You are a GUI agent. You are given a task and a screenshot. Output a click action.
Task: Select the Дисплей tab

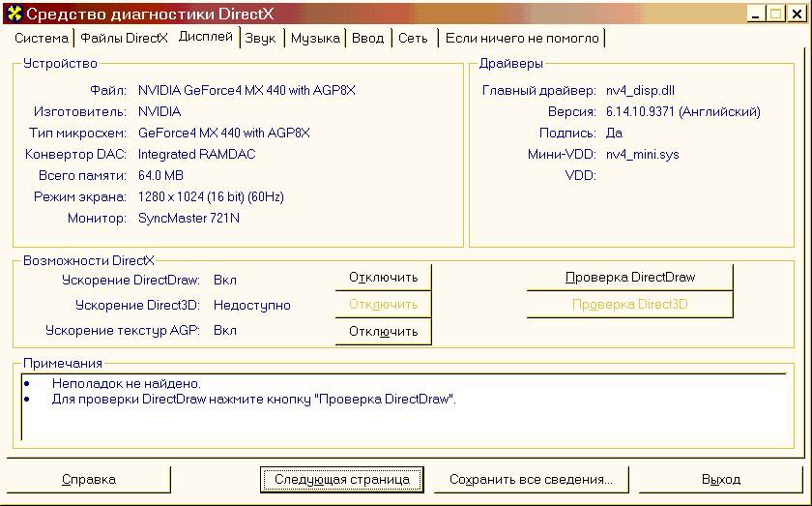[x=206, y=37]
